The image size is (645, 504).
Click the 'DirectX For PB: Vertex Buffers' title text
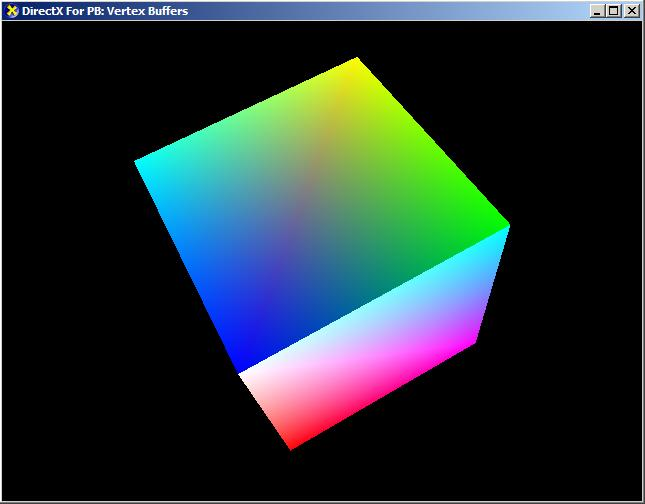(105, 11)
